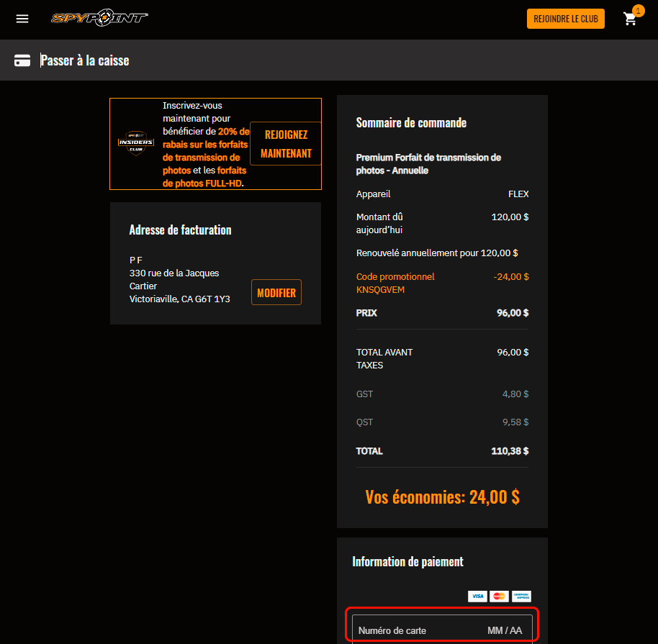Click the Vos économies: 24,00 $ text

tap(442, 497)
